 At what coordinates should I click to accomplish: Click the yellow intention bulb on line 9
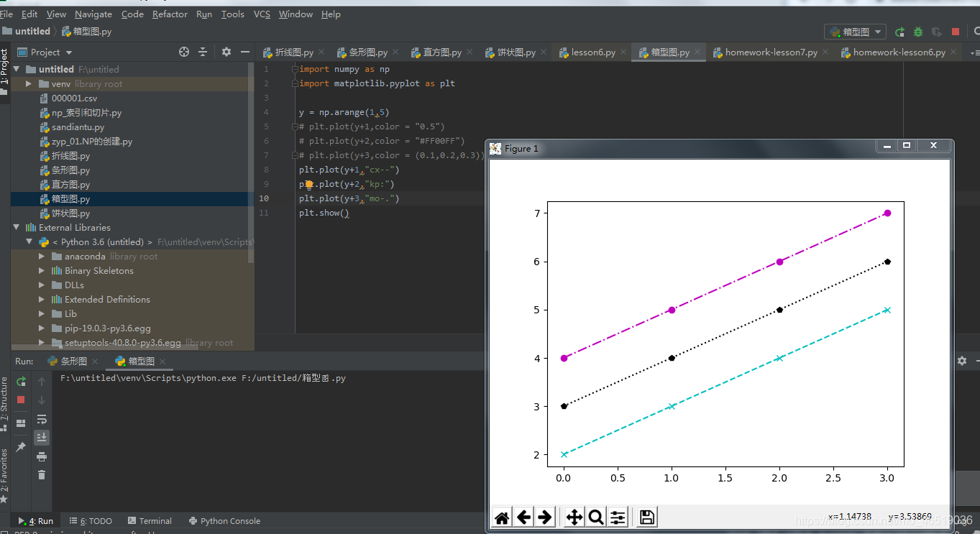(308, 185)
